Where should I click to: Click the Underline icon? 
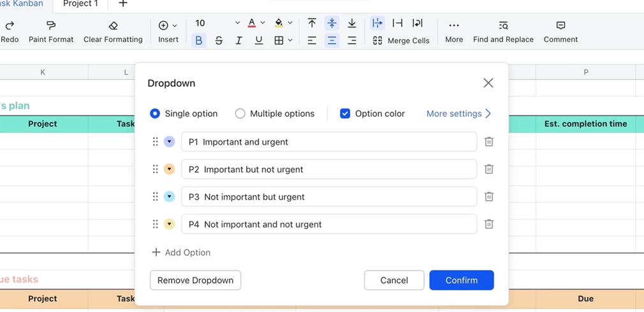pyautogui.click(x=258, y=40)
